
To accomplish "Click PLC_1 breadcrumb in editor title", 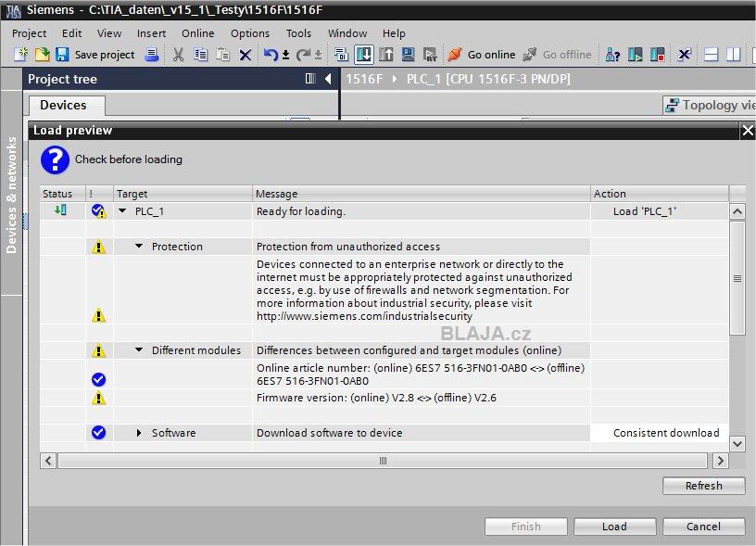I will click(488, 79).
